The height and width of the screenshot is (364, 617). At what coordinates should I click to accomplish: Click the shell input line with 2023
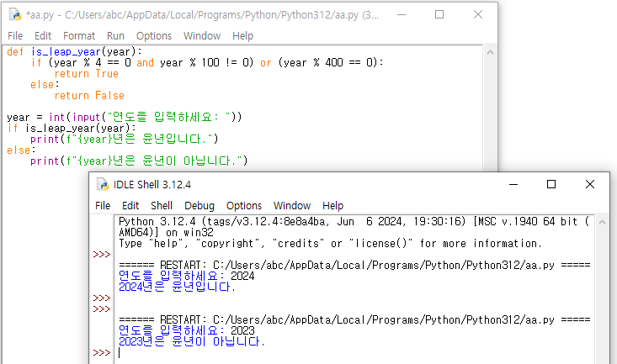[x=187, y=330]
